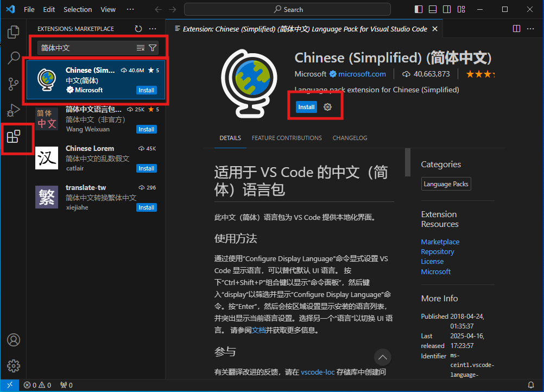544x392 pixels.
Task: Install Chinese (Simplified) from detail page
Action: click(x=306, y=107)
